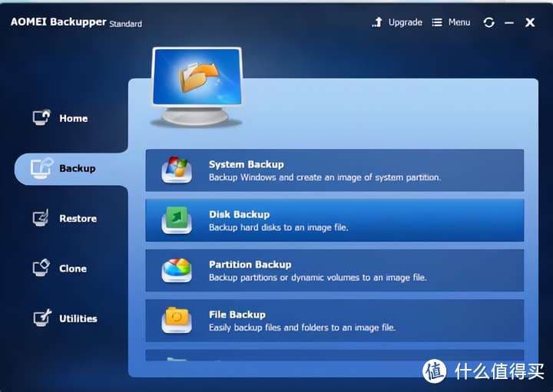Screen dimensions: 553x392
Task: Go to the Utilities section
Action: click(x=65, y=318)
